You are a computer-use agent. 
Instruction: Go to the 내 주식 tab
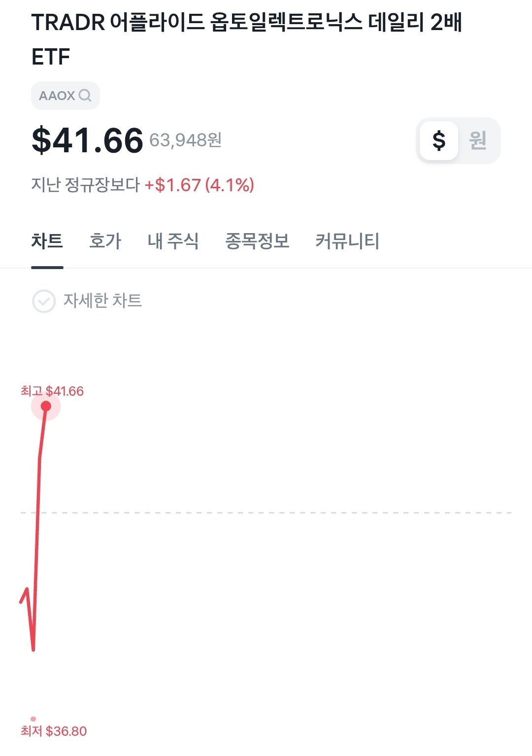173,241
